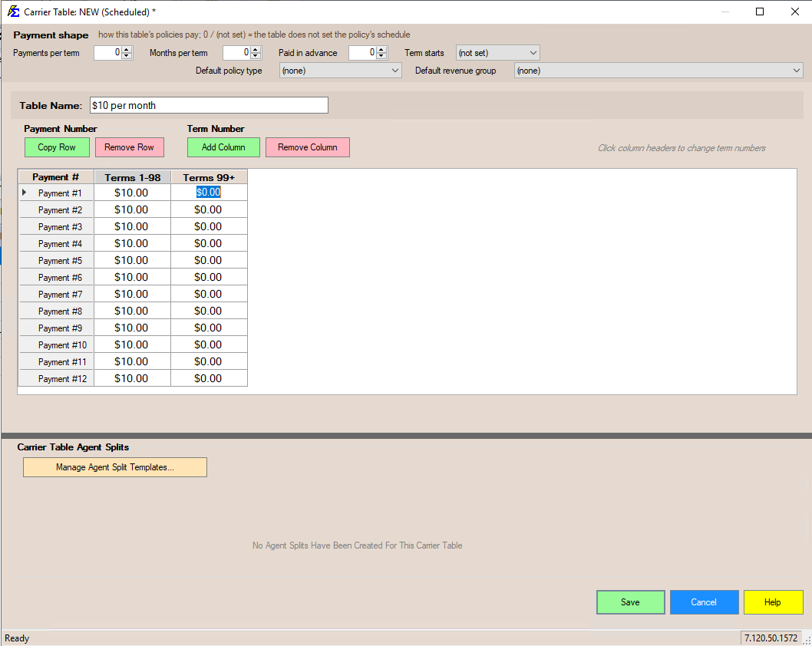
Task: Select the Payment #10 row header
Action: [56, 344]
